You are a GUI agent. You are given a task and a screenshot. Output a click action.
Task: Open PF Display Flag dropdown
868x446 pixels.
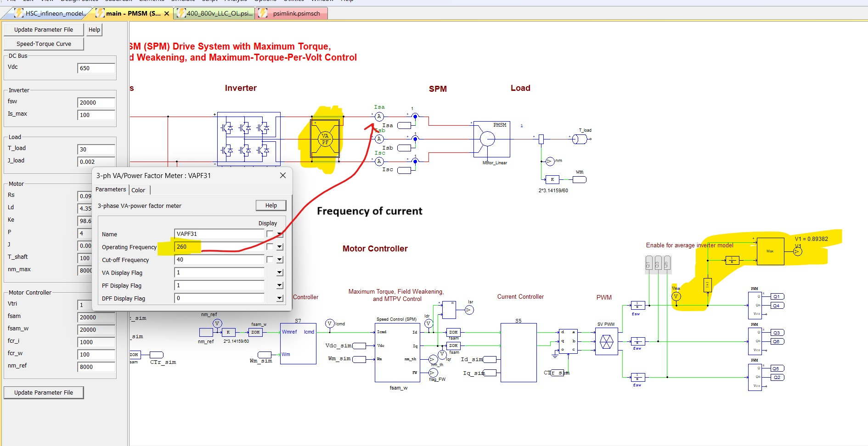[280, 285]
